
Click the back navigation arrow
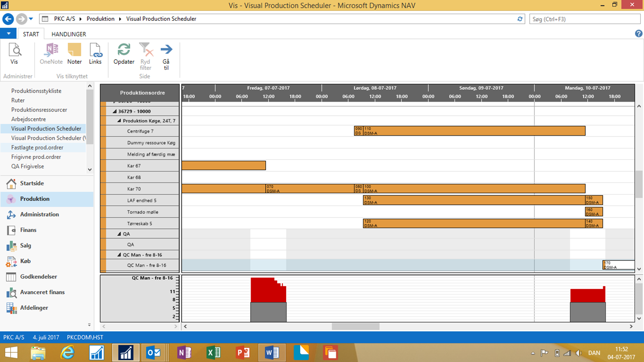[x=8, y=19]
